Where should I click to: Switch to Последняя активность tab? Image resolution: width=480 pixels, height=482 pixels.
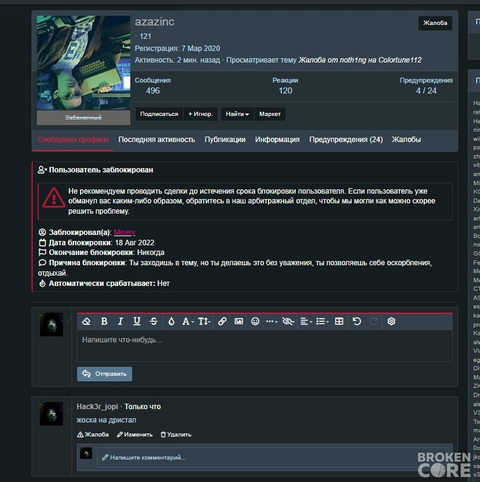point(157,140)
